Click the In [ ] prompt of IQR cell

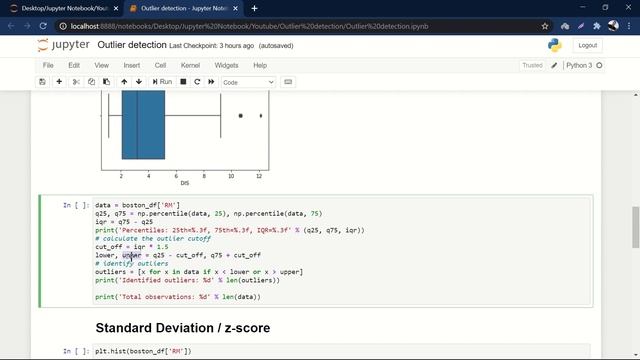click(76, 205)
